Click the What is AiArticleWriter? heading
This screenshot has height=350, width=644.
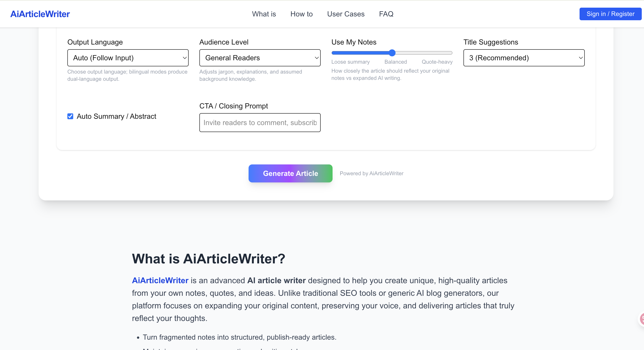(x=209, y=259)
